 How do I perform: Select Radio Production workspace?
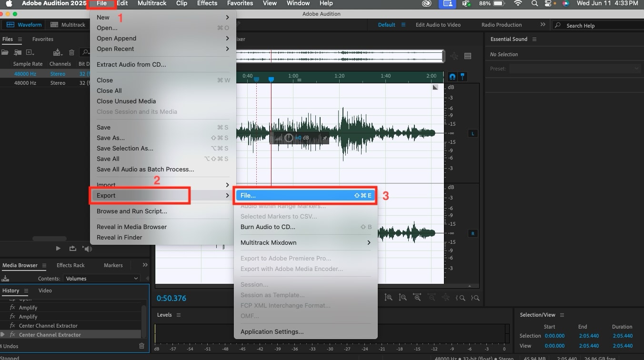(502, 25)
